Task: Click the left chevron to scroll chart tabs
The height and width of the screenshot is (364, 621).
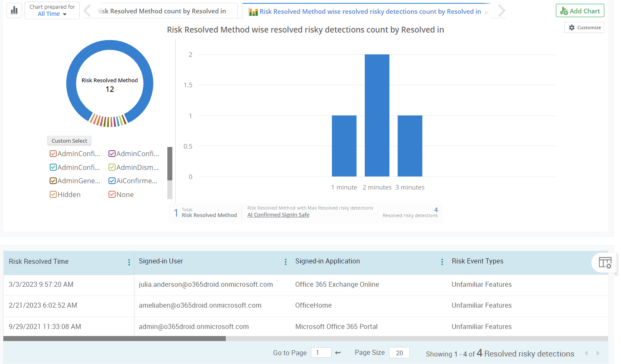Action: coord(86,12)
